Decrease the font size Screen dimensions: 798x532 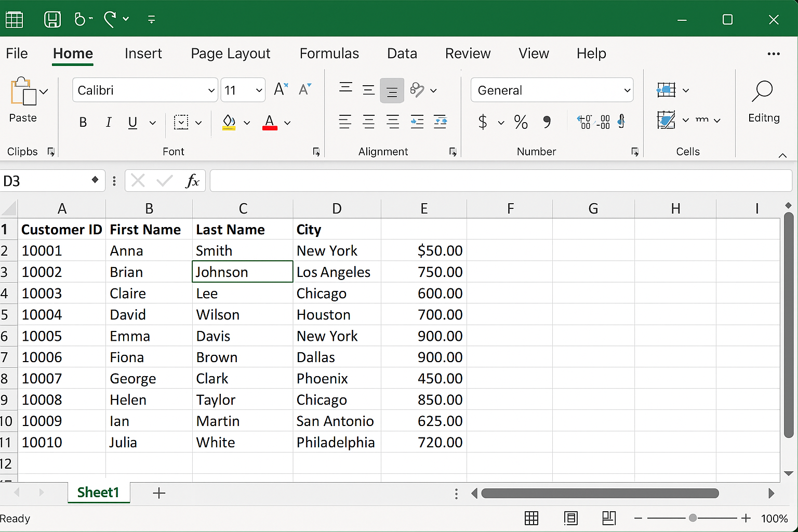point(305,89)
